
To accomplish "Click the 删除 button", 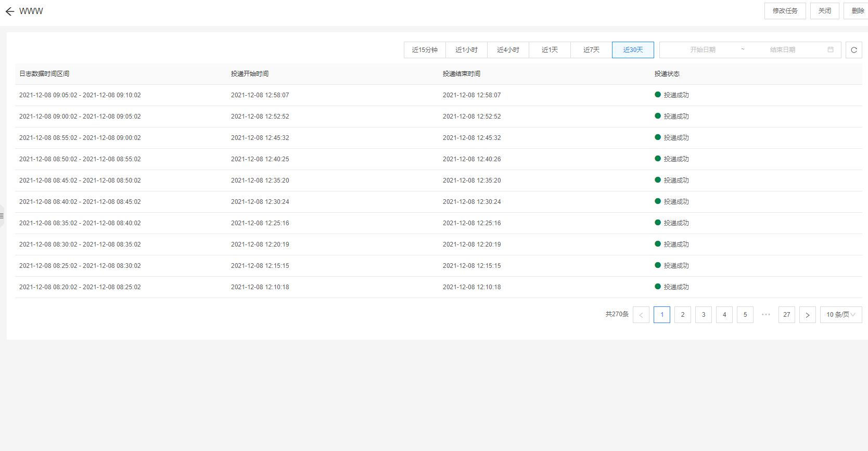I will [857, 11].
